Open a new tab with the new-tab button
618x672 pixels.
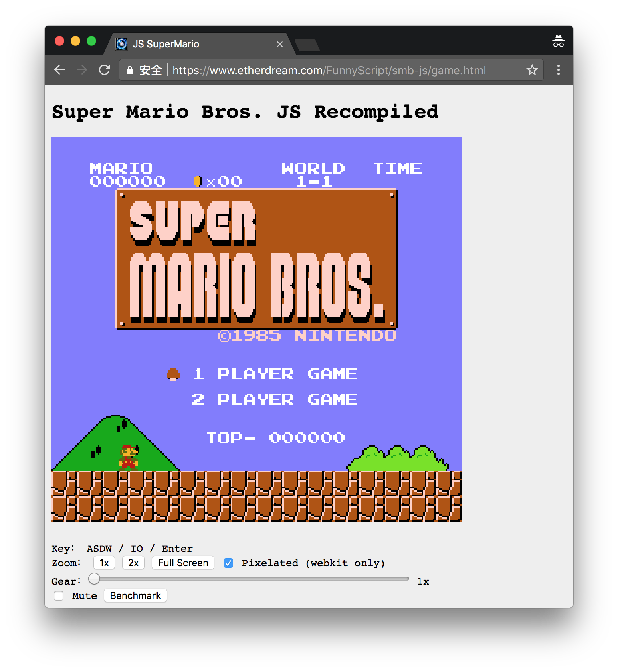click(x=307, y=45)
